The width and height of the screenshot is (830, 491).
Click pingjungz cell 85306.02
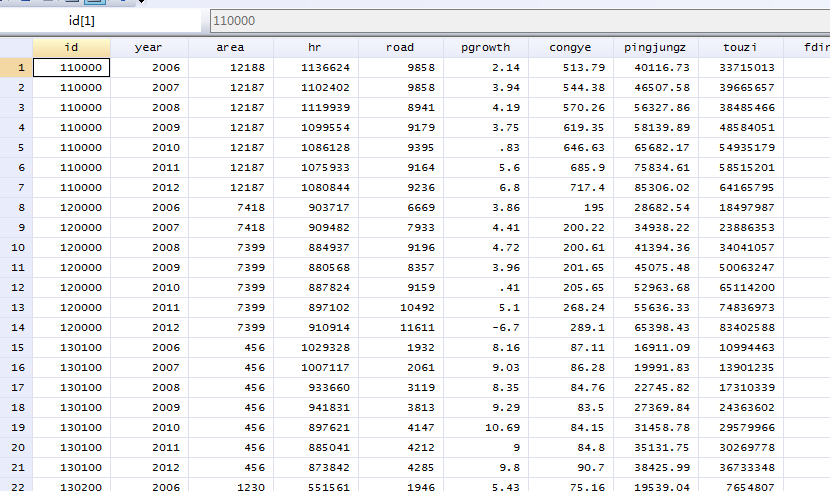click(x=656, y=188)
